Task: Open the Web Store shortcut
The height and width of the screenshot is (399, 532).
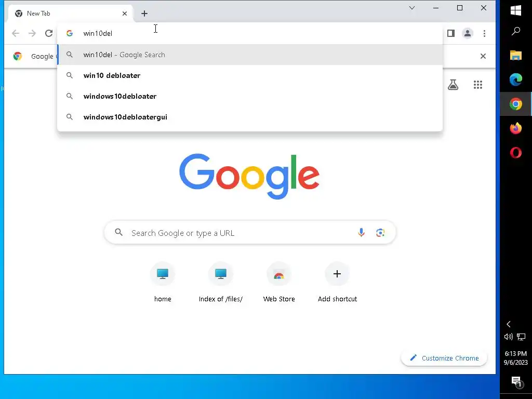Action: pos(279,282)
